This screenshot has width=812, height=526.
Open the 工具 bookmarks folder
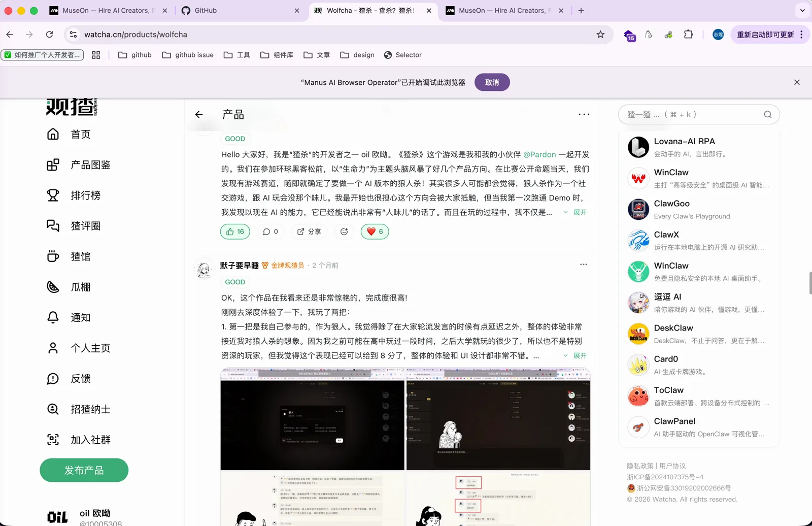(x=236, y=55)
